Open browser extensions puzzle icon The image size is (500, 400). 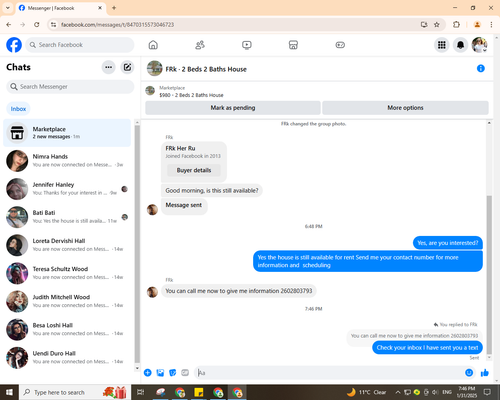click(456, 25)
